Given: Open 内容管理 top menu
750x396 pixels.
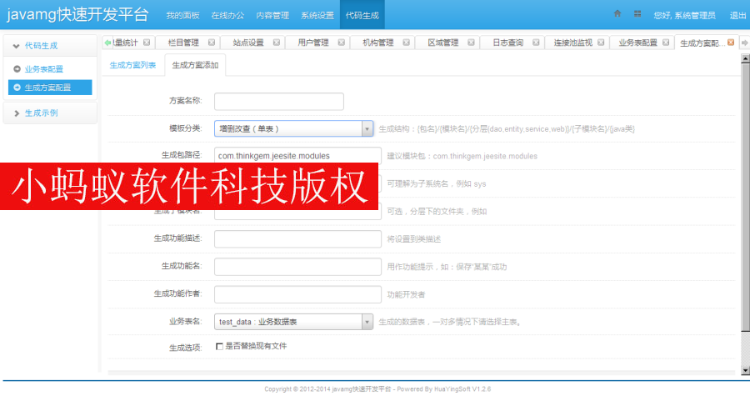Looking at the screenshot, I should (x=272, y=15).
